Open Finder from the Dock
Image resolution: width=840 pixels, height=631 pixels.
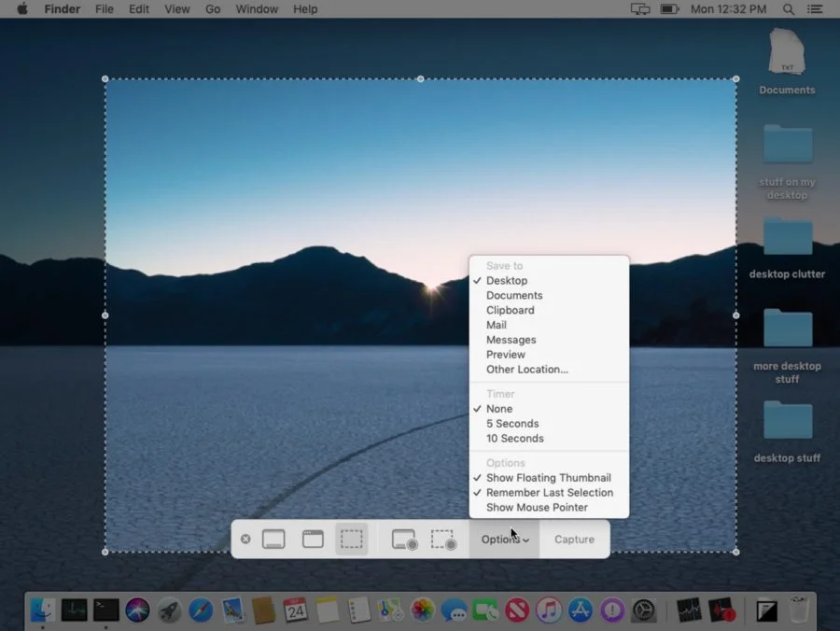click(42, 610)
